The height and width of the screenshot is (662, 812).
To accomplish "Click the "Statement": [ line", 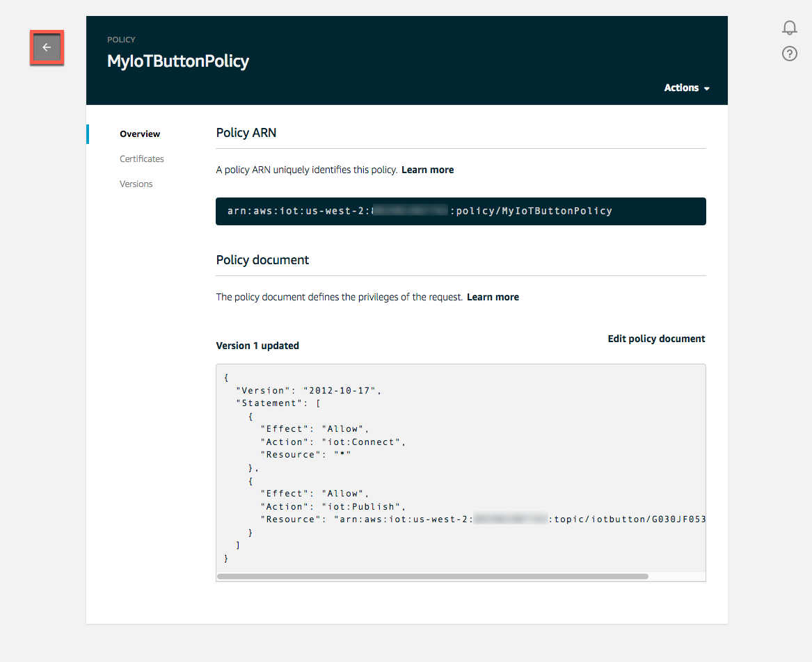I will coord(278,403).
